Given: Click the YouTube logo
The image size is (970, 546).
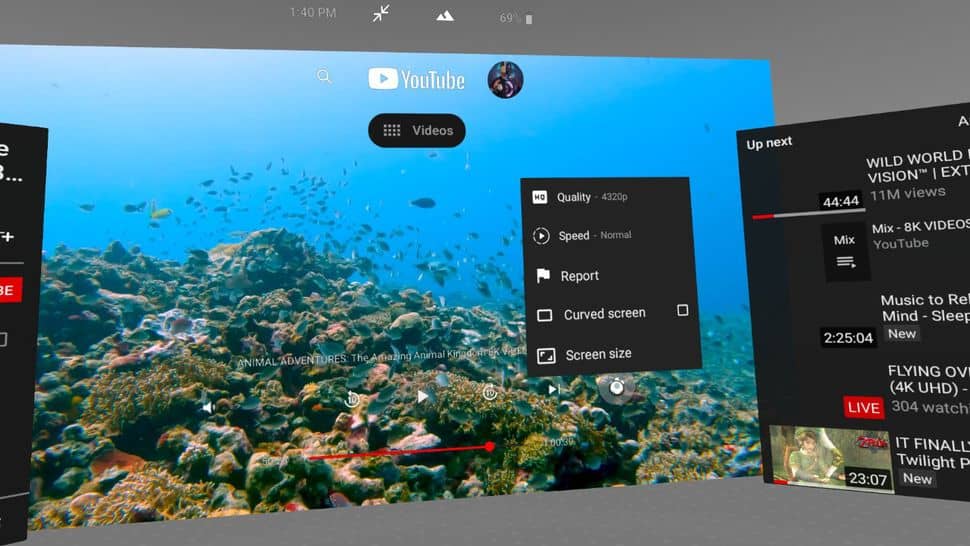Looking at the screenshot, I should coord(416,79).
